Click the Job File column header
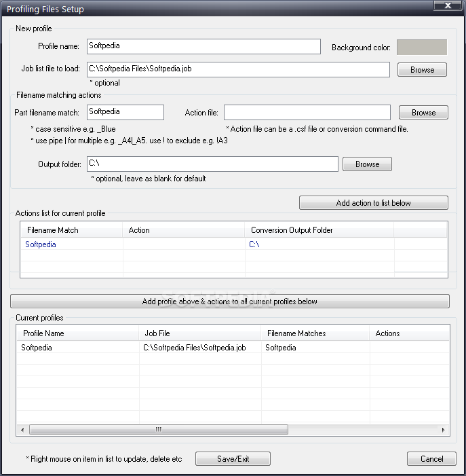The image size is (466, 476). (x=200, y=333)
